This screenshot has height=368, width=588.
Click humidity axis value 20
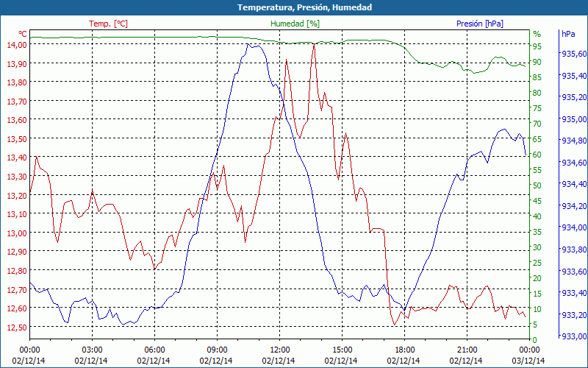click(537, 278)
